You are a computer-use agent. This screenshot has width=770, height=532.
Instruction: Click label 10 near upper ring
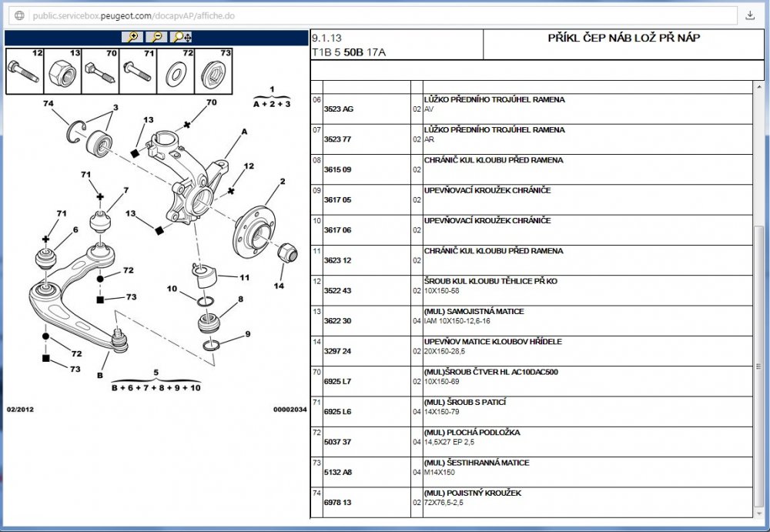point(172,289)
